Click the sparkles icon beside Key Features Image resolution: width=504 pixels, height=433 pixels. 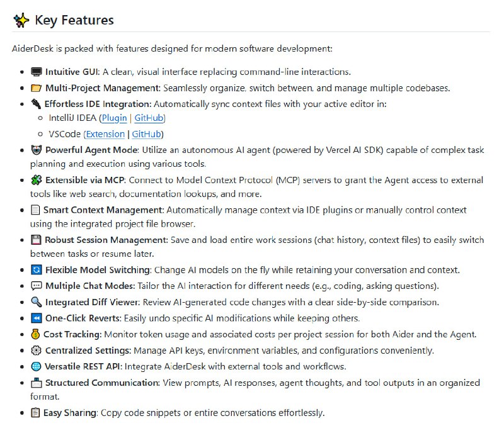tap(21, 20)
